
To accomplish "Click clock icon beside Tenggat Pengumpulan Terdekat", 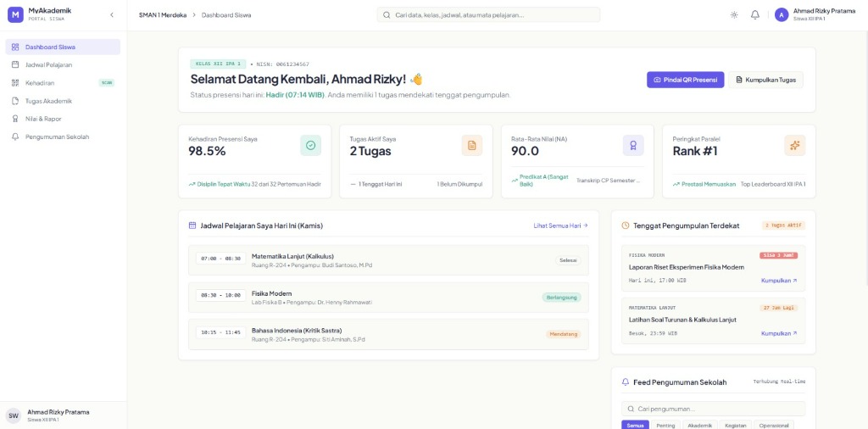I will (626, 226).
